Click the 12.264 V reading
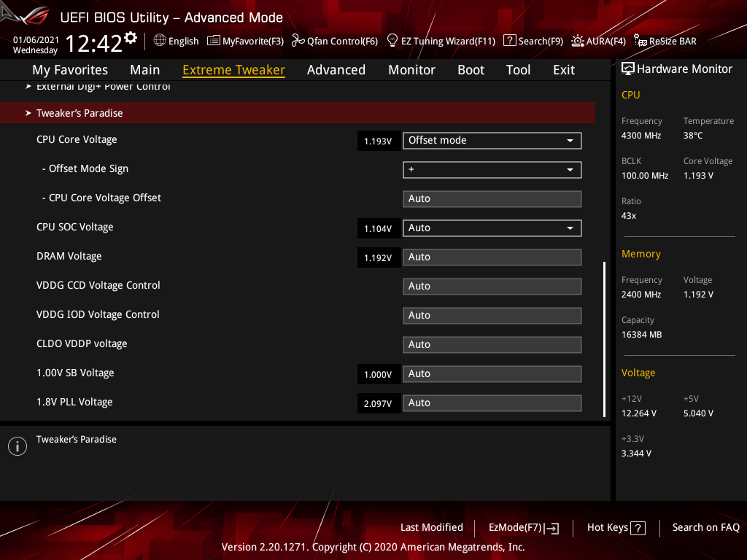 click(639, 413)
